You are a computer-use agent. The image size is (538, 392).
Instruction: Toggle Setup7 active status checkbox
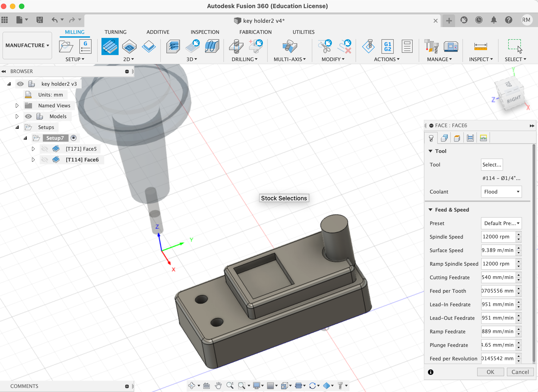point(74,138)
